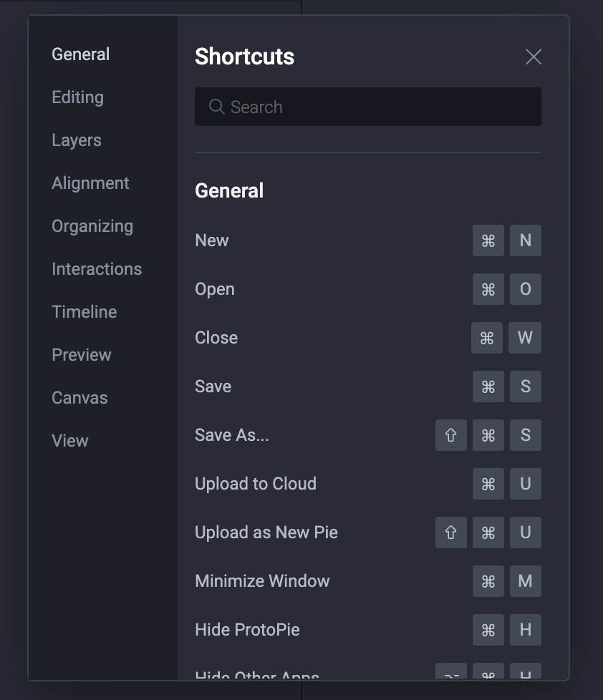Screen dimensions: 603x700
Task: Click the Command key icon for New
Action: click(488, 240)
